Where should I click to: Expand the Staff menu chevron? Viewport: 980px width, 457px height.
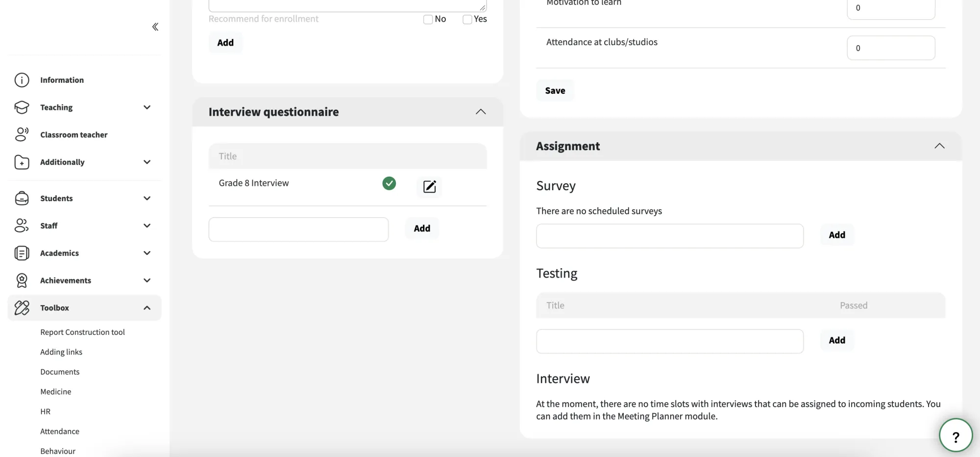147,226
